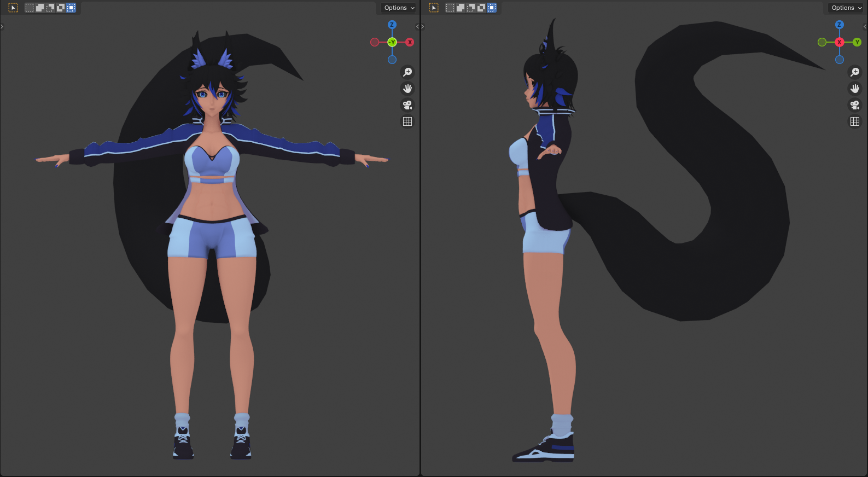Choose Subtract selection mode in right viewport
868x477 pixels.
tap(471, 8)
